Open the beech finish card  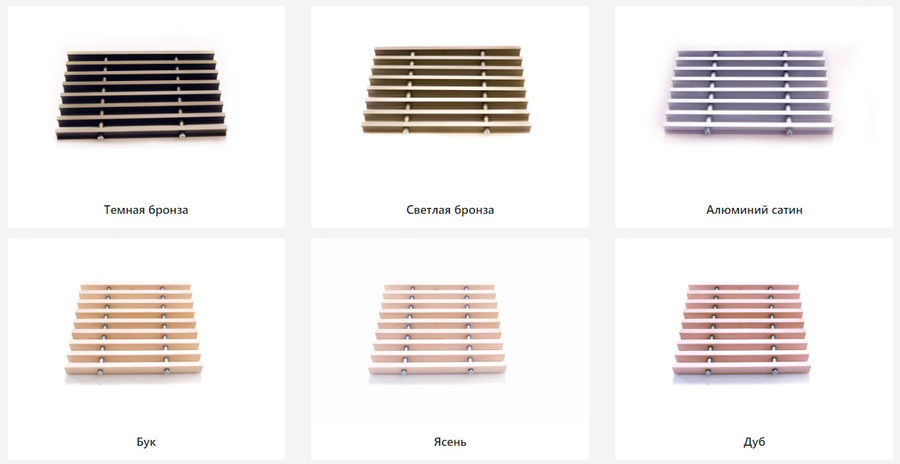coord(146,349)
